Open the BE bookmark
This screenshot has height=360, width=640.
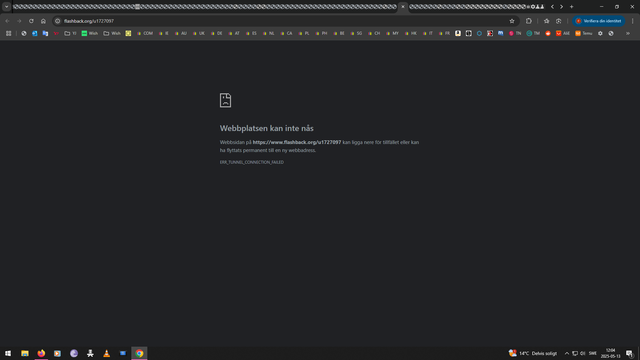(339, 33)
